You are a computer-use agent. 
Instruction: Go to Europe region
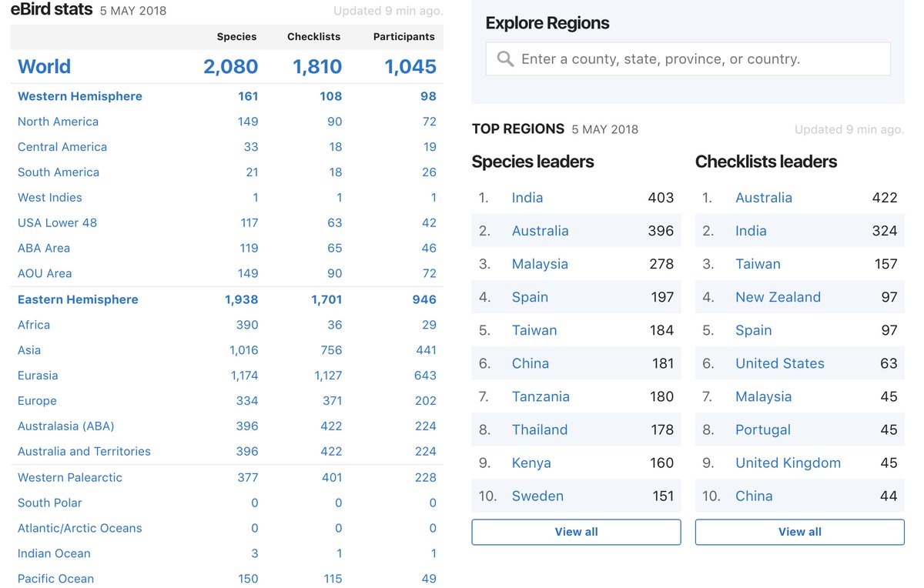[37, 401]
